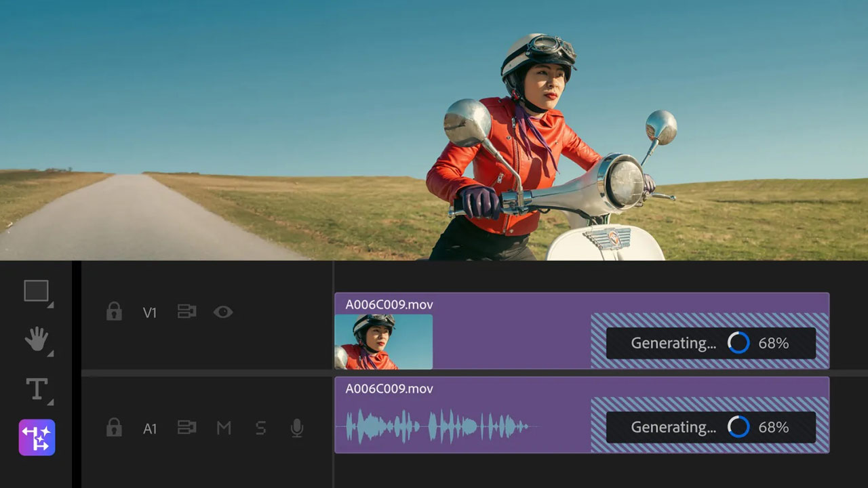Select the Hand tool in the toolbar
Viewport: 868px width, 488px height.
pos(35,339)
